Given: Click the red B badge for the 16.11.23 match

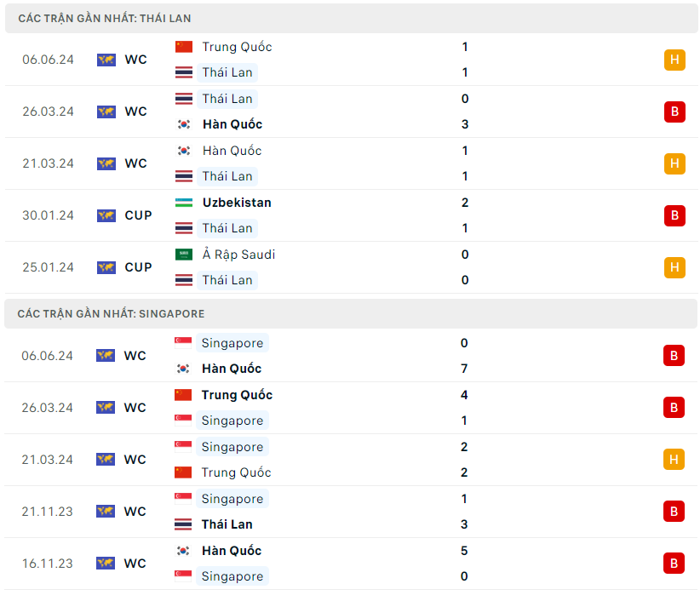Looking at the screenshot, I should click(x=674, y=564).
